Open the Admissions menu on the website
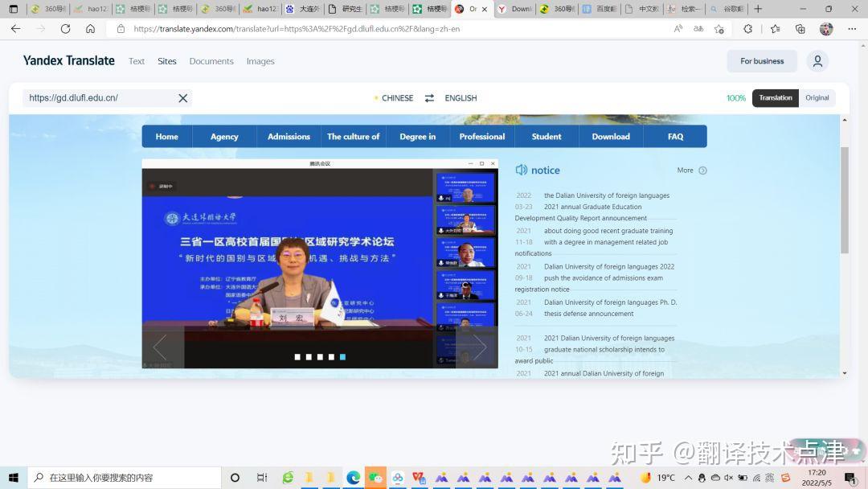The height and width of the screenshot is (489, 868). pos(289,136)
